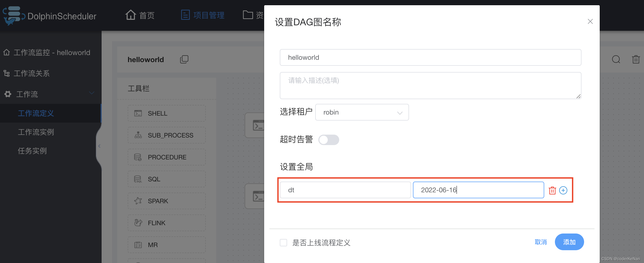Viewport: 644px width, 263px height.
Task: Check 是否上线流程定义 checkbox
Action: coord(283,243)
